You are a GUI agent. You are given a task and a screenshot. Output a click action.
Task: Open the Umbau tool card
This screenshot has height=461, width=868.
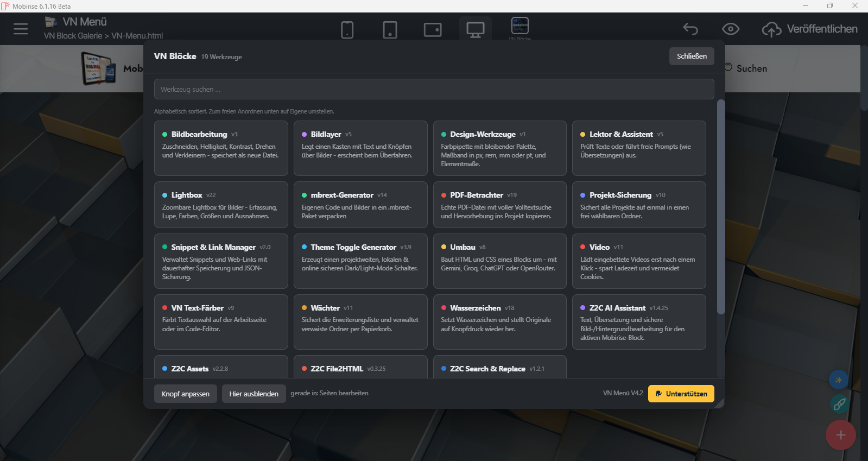pyautogui.click(x=500, y=261)
